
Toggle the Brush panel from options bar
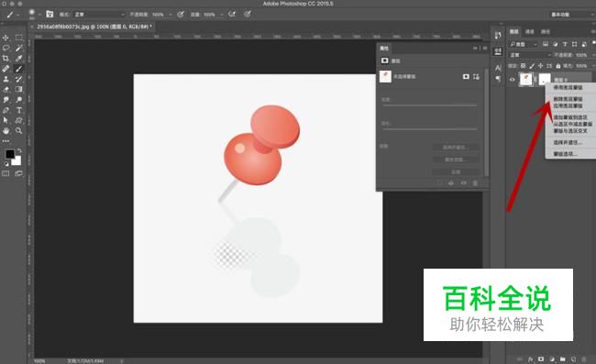tap(50, 14)
